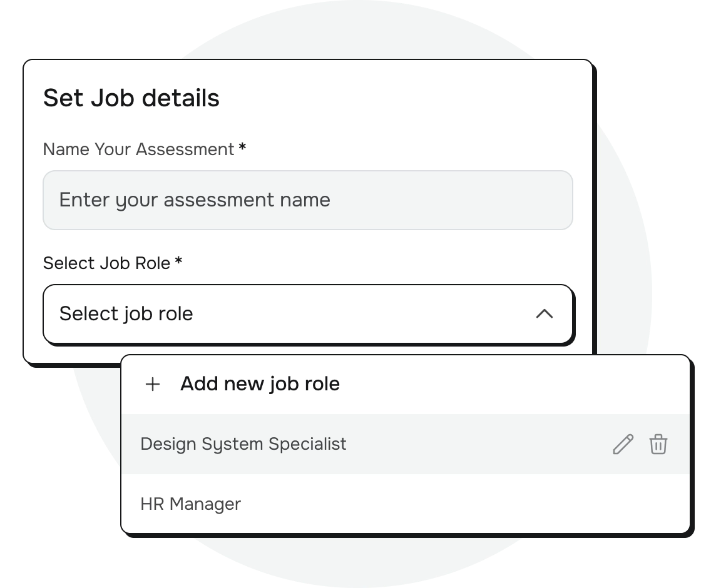Click the highlighted row between name and pencil icon

(476, 444)
